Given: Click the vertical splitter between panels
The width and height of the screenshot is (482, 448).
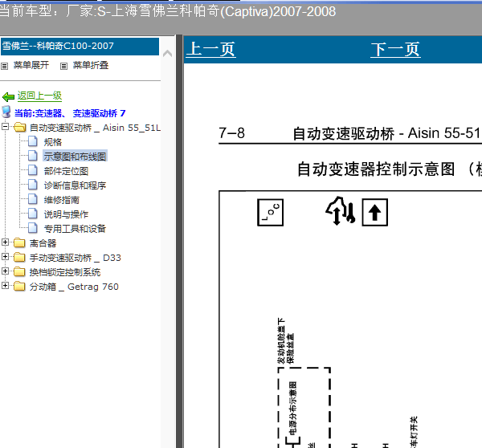Looking at the screenshot, I should pos(179,241).
